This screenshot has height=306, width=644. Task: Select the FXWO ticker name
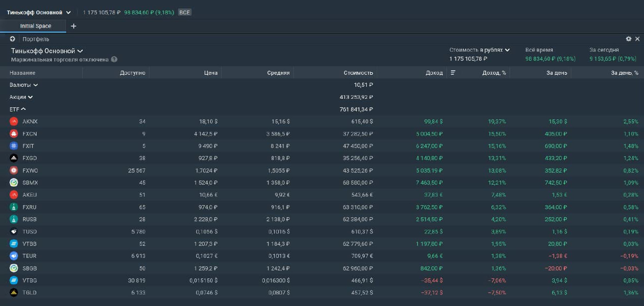click(x=30, y=171)
